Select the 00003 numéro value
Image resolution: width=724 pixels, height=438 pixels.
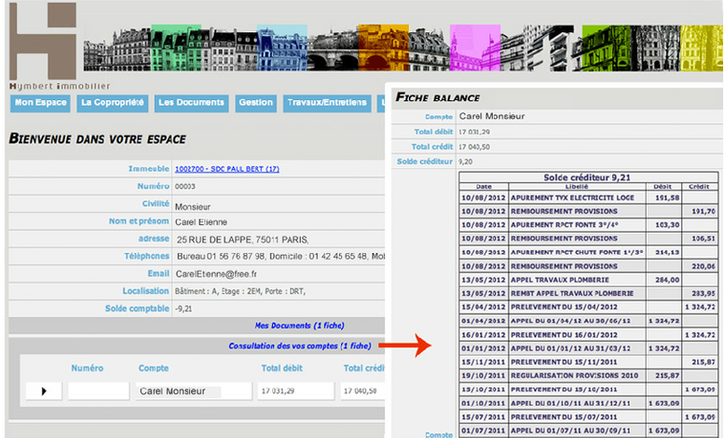pyautogui.click(x=185, y=186)
